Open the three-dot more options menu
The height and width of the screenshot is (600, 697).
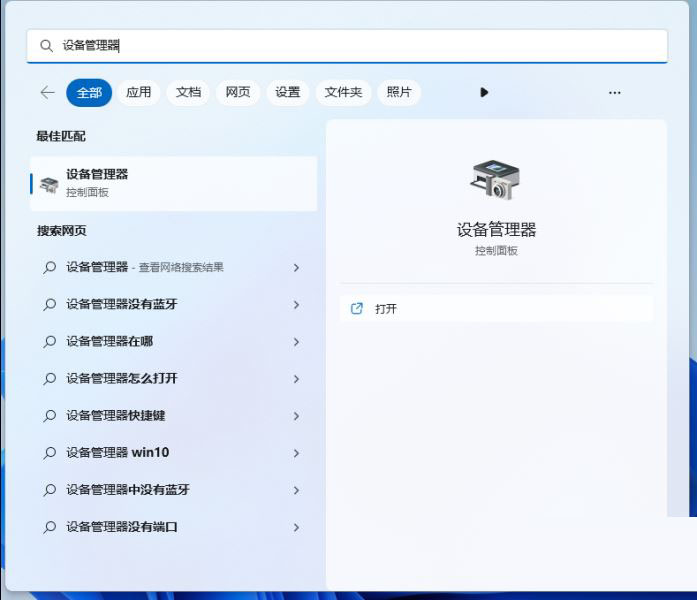(x=615, y=92)
